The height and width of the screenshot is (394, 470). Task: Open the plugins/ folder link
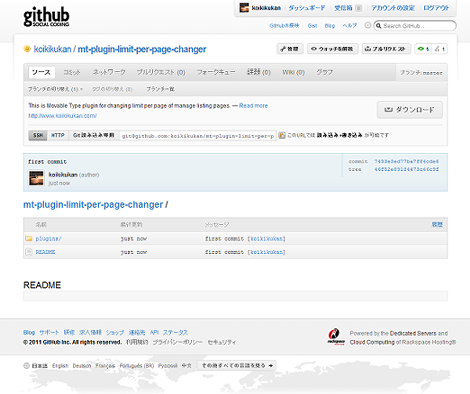tap(48, 239)
